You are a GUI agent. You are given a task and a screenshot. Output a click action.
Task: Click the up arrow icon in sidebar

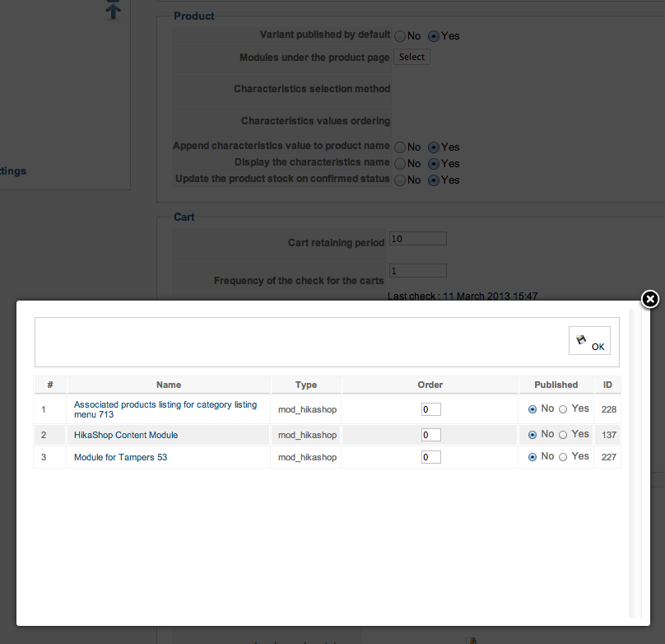114,9
